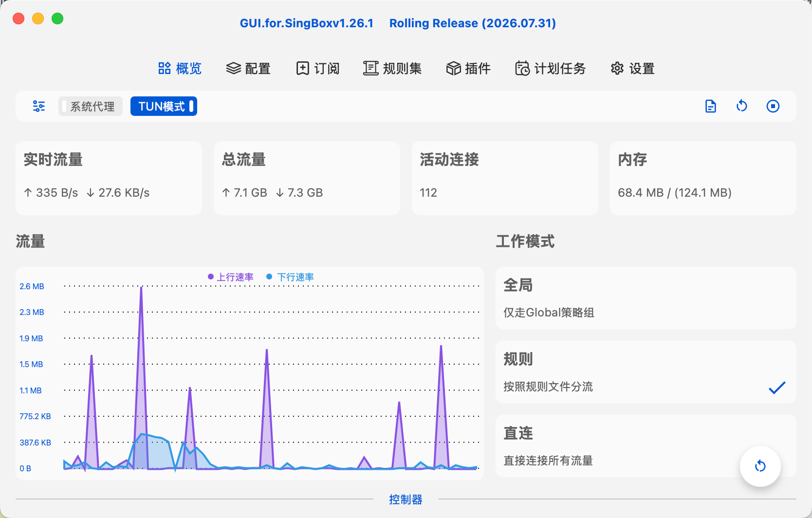Toggle the TUN模式 switch
The image size is (812, 518).
point(164,106)
